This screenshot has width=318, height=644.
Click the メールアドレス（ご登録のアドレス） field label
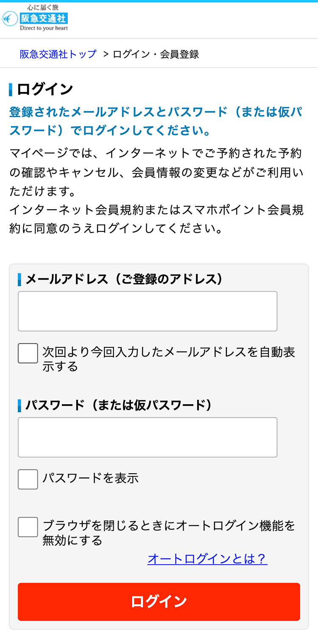[x=124, y=279]
